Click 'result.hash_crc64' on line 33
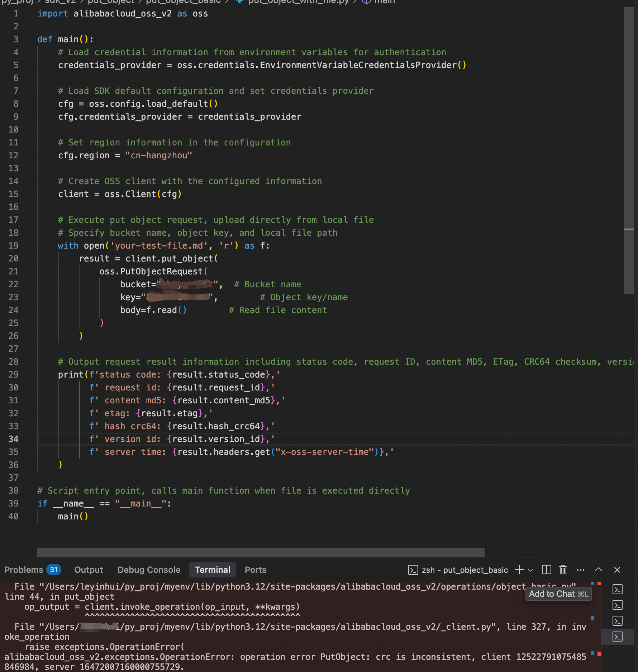Viewport: 638px width, 672px height. pos(216,426)
